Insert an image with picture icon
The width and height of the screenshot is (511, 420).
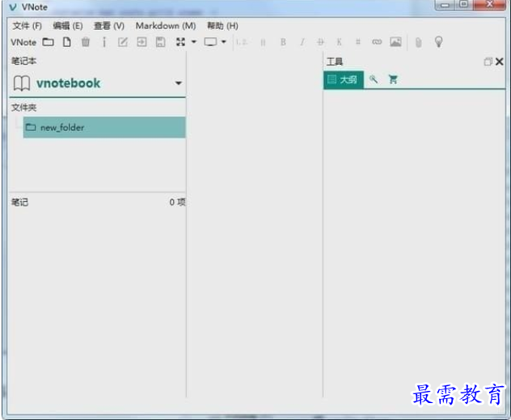pos(395,42)
